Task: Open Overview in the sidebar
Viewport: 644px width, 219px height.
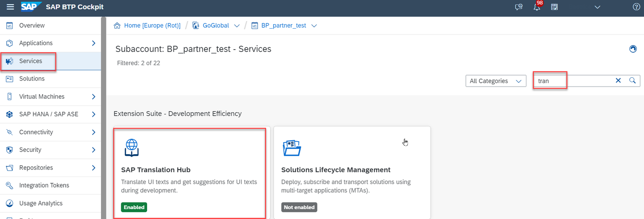Action: click(x=51, y=25)
